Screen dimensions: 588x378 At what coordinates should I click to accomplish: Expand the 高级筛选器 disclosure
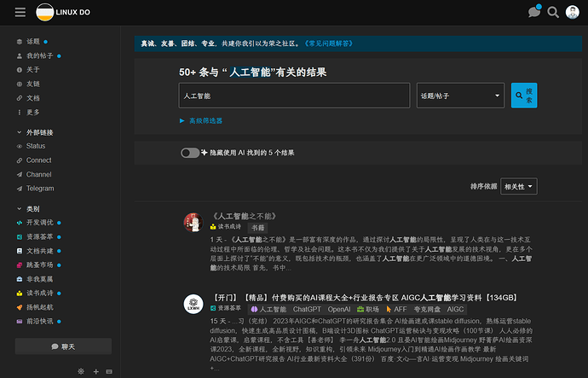click(201, 120)
